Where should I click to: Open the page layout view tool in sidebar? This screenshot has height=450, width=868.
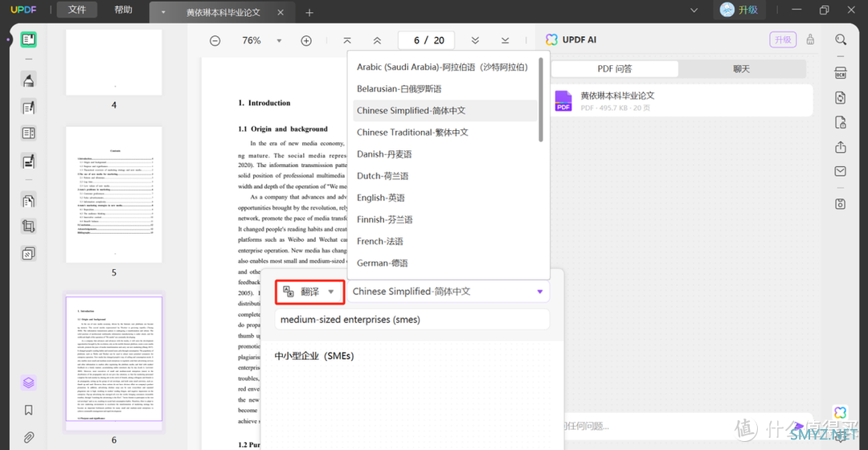29,133
